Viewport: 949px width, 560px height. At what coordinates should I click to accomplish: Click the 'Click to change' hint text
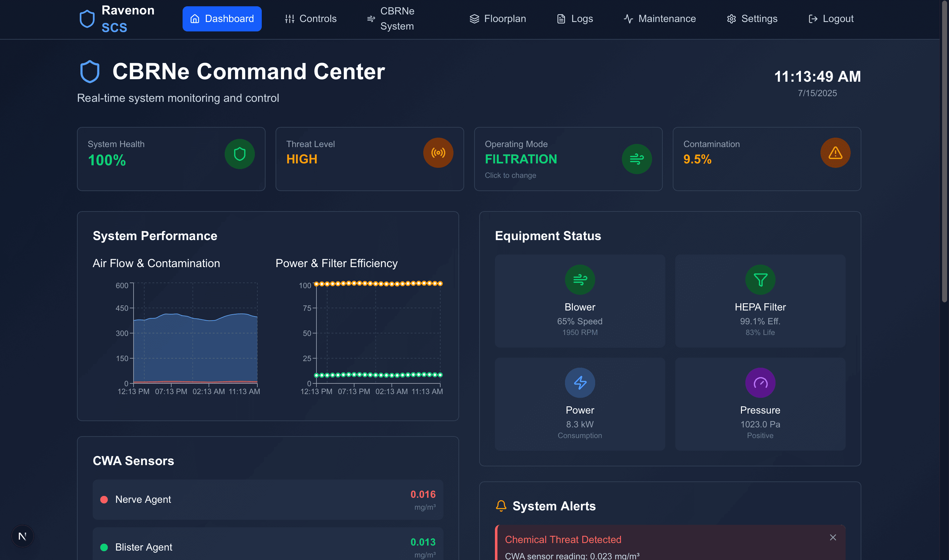(510, 175)
